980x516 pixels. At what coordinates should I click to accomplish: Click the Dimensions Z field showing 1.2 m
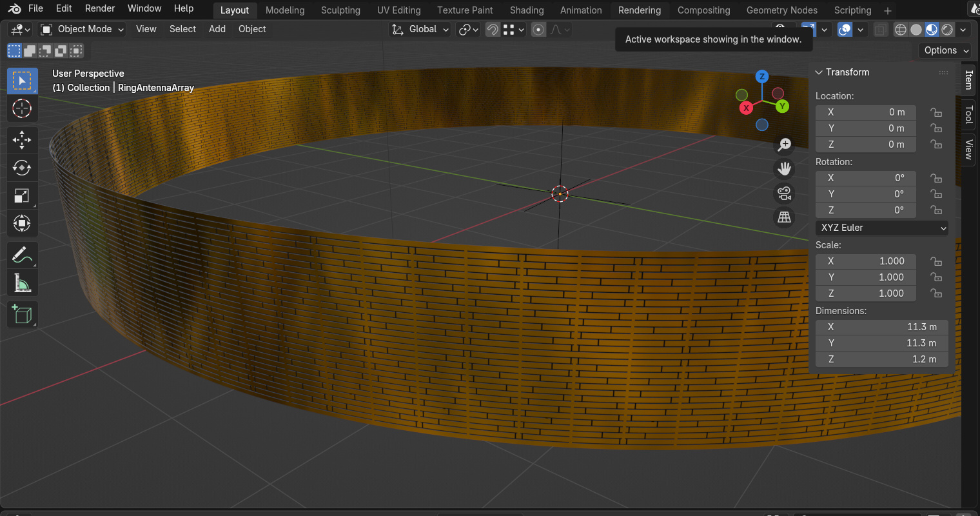pos(881,359)
